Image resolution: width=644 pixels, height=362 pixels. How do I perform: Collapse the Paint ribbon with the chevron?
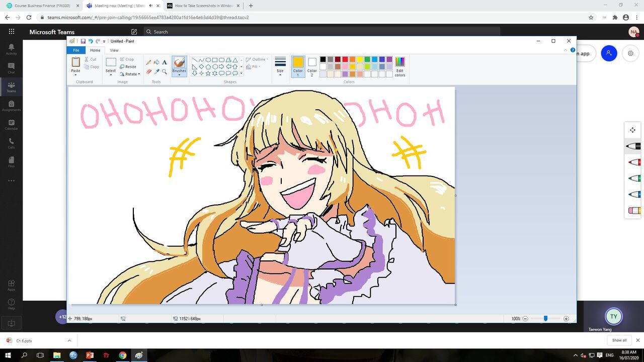tap(566, 50)
